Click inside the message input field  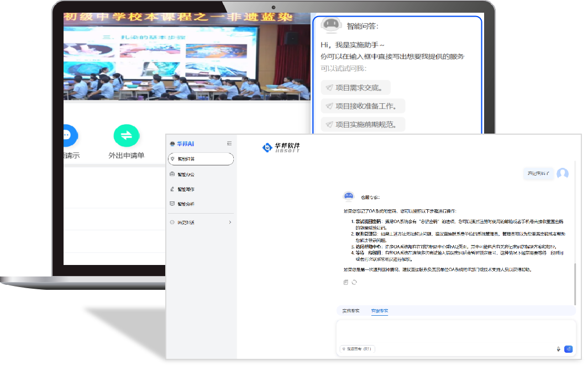point(453,334)
